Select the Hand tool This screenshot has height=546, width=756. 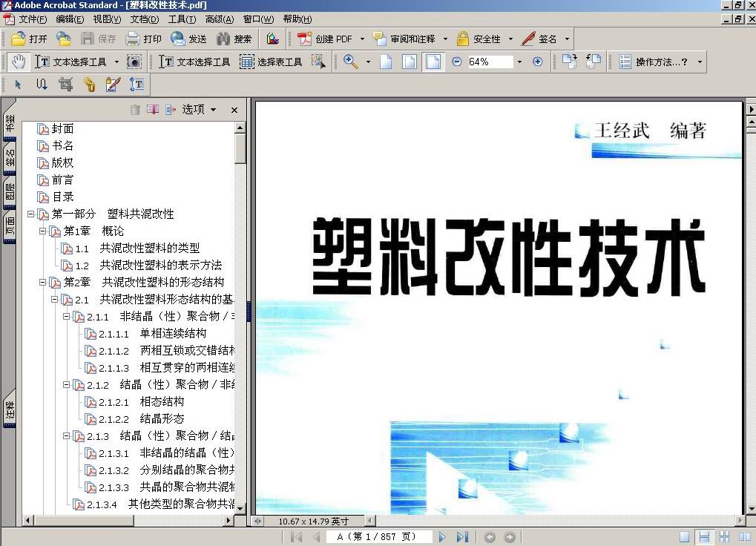tap(19, 62)
